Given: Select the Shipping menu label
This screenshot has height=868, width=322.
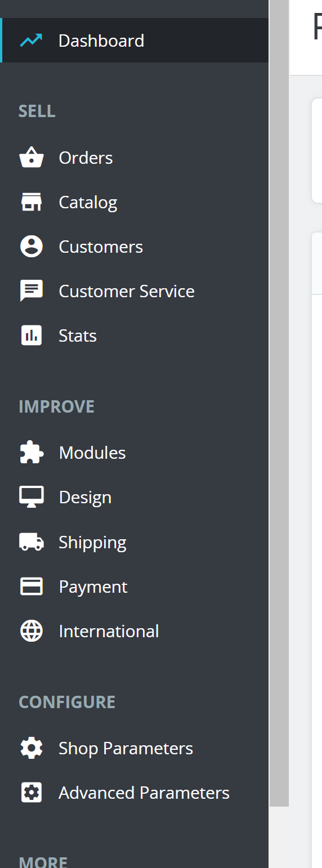Looking at the screenshot, I should (x=92, y=543).
